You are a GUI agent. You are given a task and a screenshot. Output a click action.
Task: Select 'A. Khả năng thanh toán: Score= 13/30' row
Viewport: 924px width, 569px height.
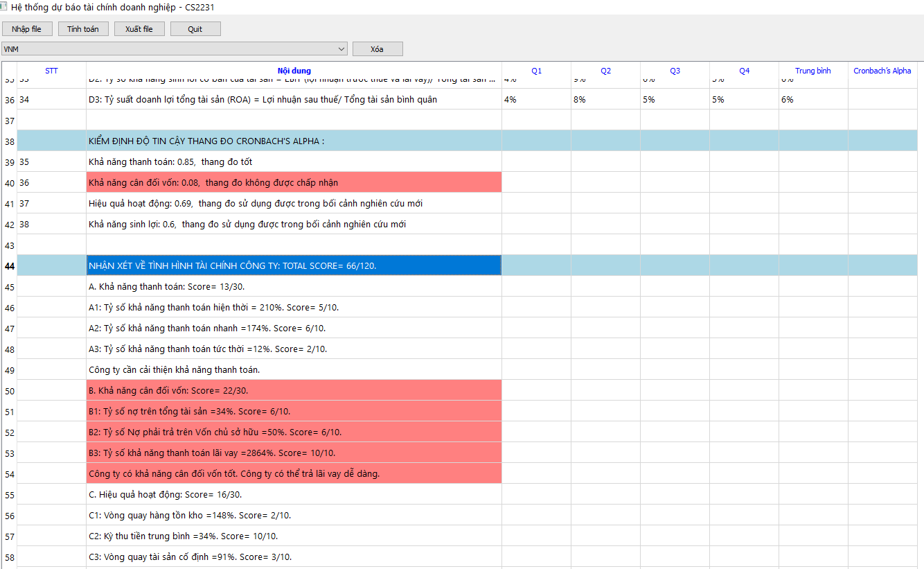(x=294, y=286)
